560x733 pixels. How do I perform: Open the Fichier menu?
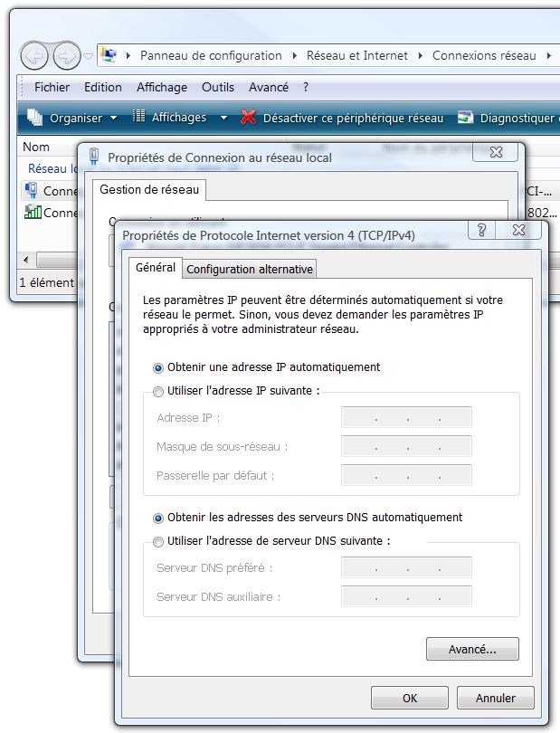point(52,88)
